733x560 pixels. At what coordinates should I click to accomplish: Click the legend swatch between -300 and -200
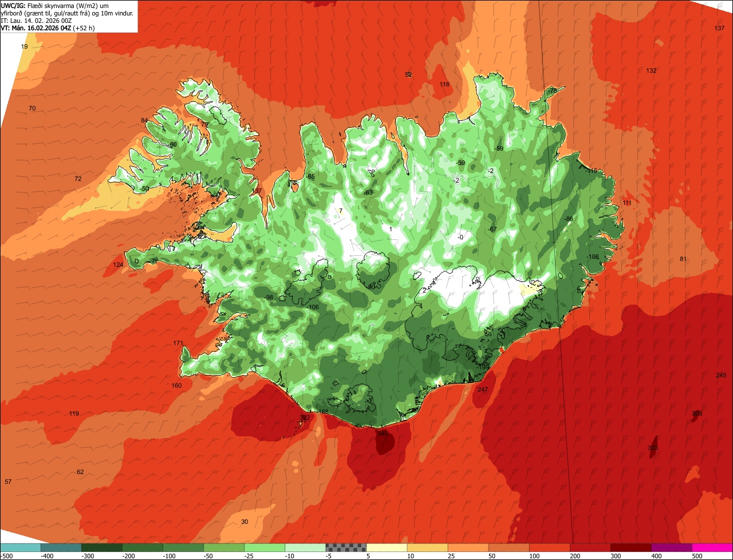tap(102, 547)
